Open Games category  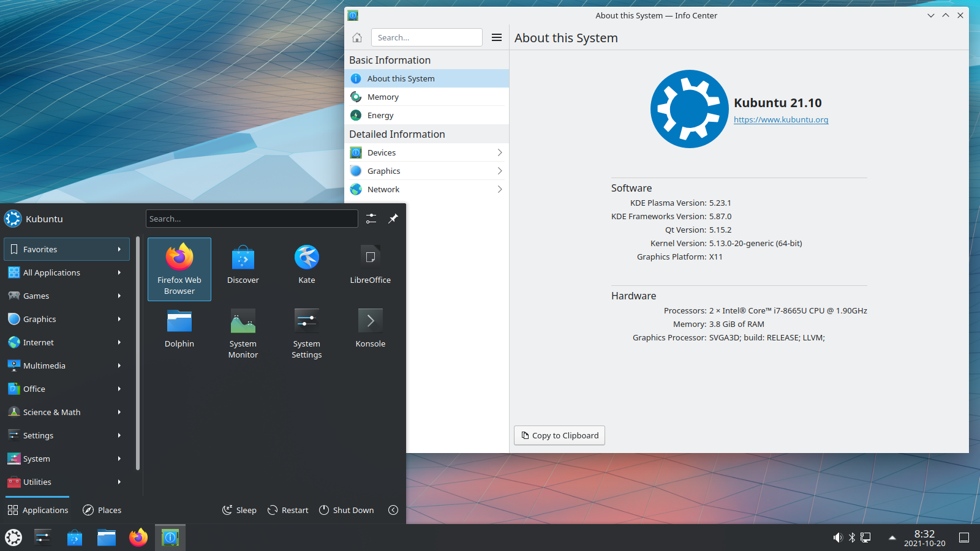pyautogui.click(x=66, y=296)
